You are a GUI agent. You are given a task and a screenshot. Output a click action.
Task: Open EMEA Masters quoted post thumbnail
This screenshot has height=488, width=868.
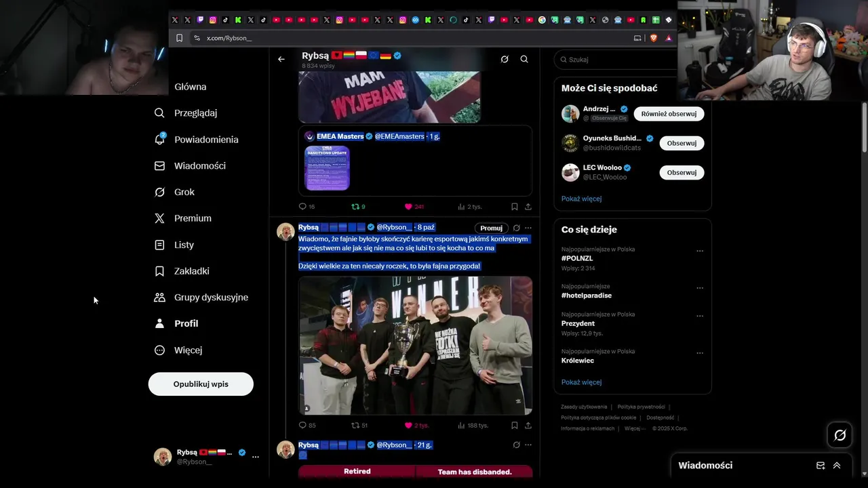point(327,168)
